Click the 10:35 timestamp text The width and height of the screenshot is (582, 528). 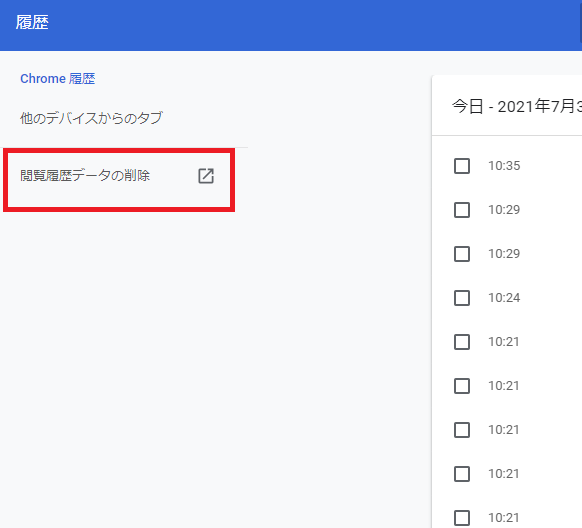(504, 165)
